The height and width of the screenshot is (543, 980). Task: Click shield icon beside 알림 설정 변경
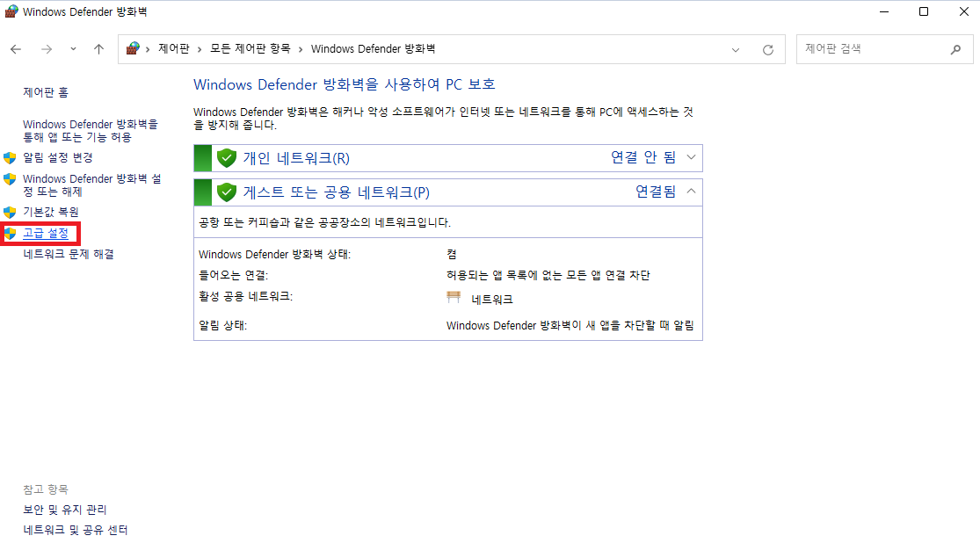click(10, 157)
